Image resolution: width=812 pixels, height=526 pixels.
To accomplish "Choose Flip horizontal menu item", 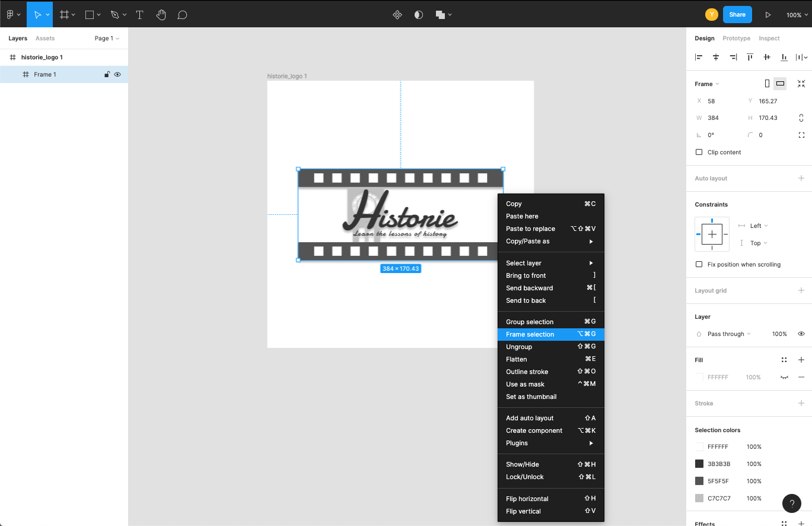I will click(x=550, y=499).
